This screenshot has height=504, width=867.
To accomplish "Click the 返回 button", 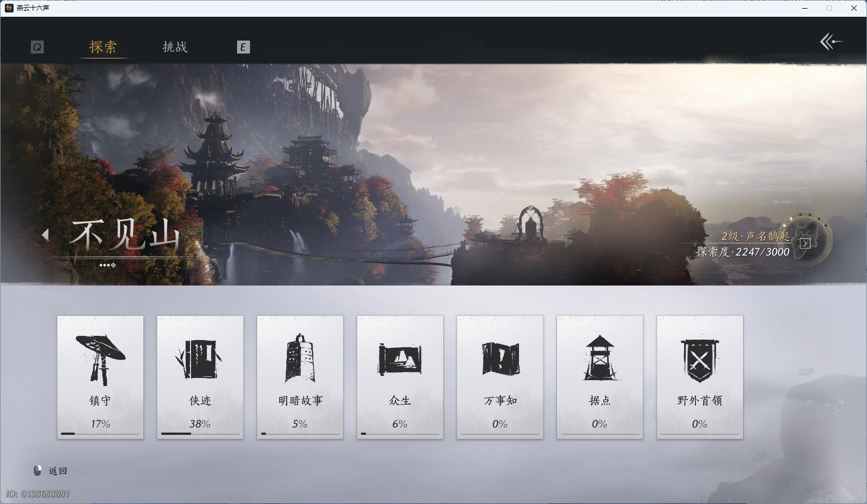I will click(x=52, y=470).
